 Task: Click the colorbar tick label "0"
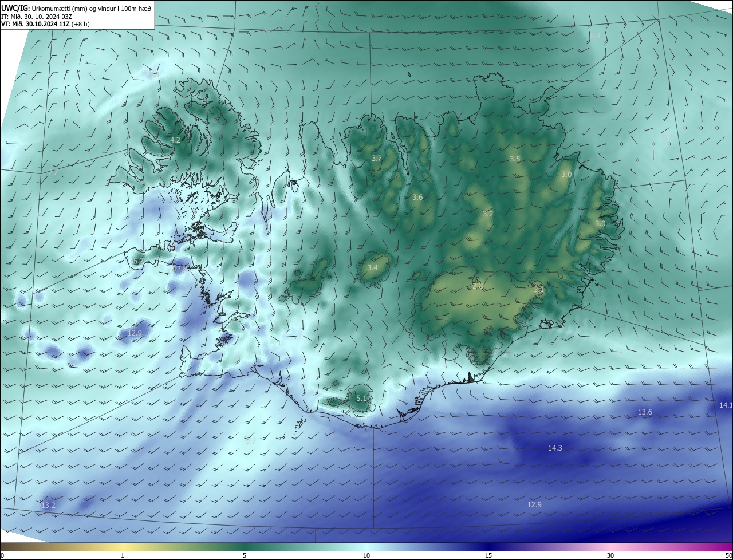[x=2, y=555]
